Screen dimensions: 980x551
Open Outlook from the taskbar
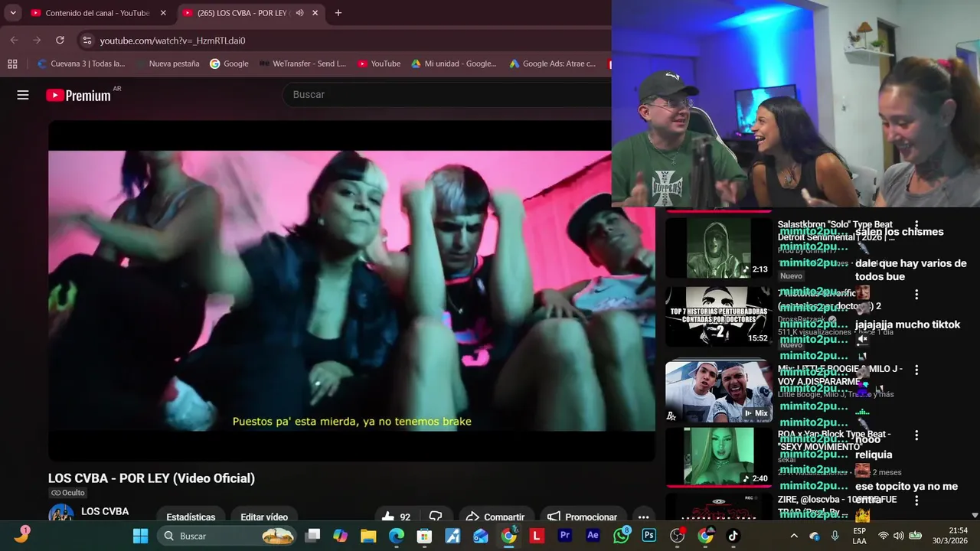pos(480,536)
